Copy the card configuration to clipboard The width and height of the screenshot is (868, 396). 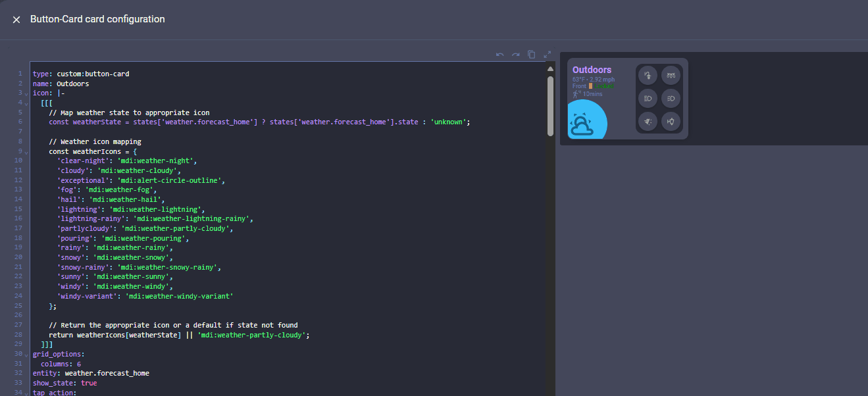tap(531, 55)
